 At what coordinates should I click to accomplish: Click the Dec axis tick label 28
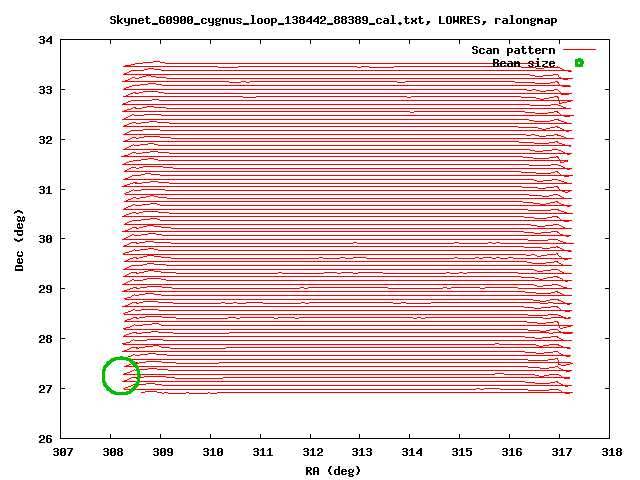coord(46,339)
